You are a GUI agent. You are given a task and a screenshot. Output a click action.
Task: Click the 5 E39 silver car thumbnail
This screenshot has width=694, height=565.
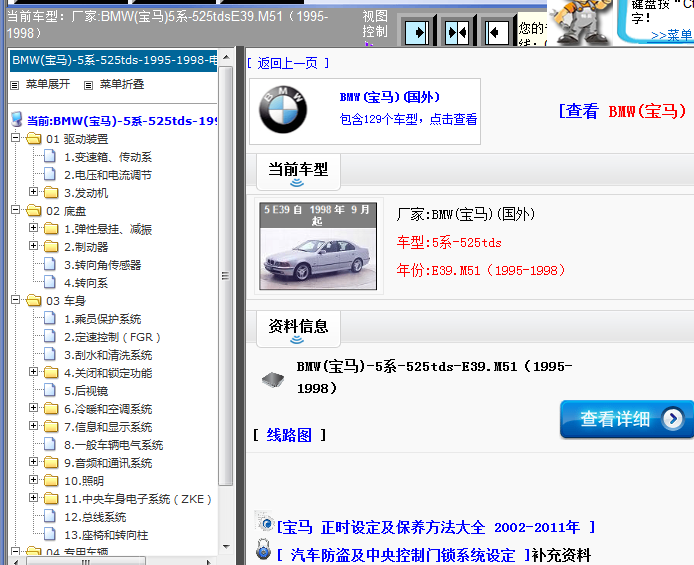pos(318,246)
